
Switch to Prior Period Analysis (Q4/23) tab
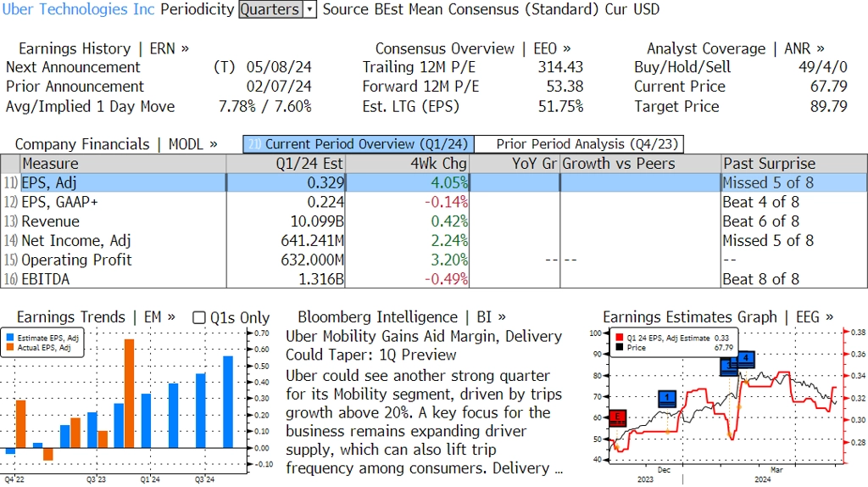coord(580,144)
